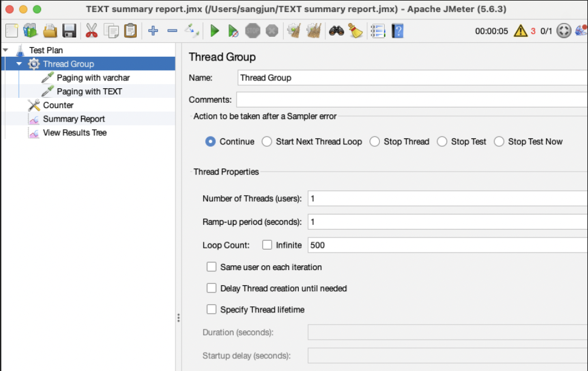Click the remote engine status icon
Image resolution: width=588 pixels, height=371 pixels.
pyautogui.click(x=564, y=31)
